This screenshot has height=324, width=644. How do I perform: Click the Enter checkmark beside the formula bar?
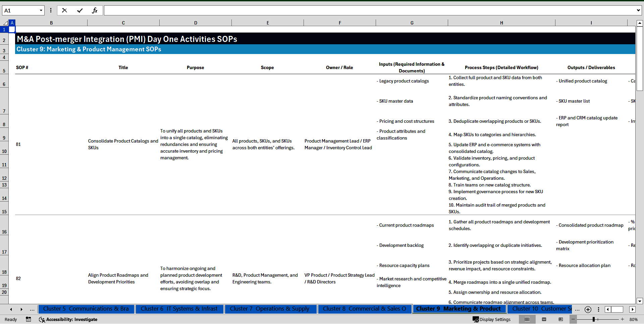coord(80,10)
